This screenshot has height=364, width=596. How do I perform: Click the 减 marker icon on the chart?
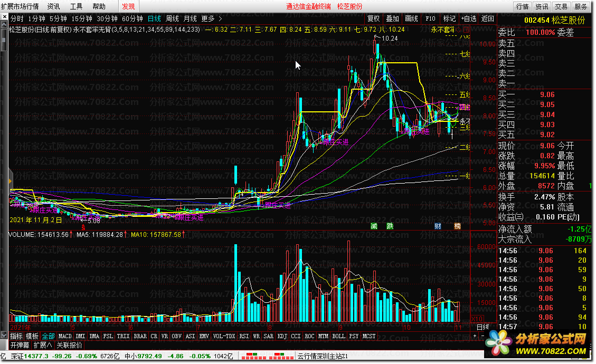(x=374, y=226)
